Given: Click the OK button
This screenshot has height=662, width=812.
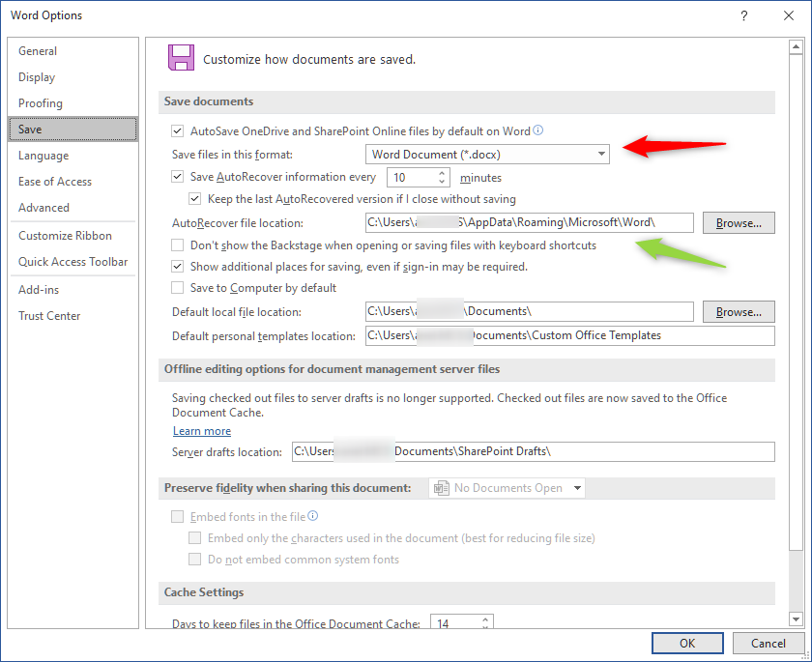Looking at the screenshot, I should [x=687, y=643].
